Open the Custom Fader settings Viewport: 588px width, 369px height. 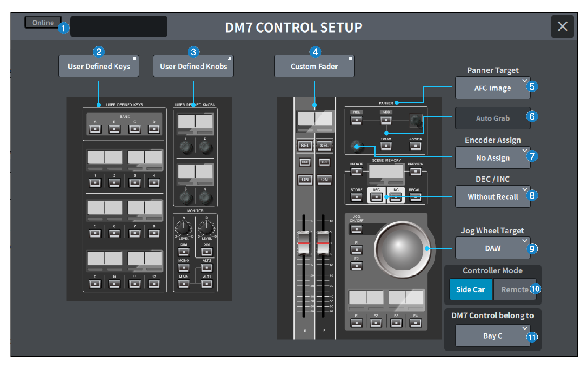pyautogui.click(x=314, y=66)
